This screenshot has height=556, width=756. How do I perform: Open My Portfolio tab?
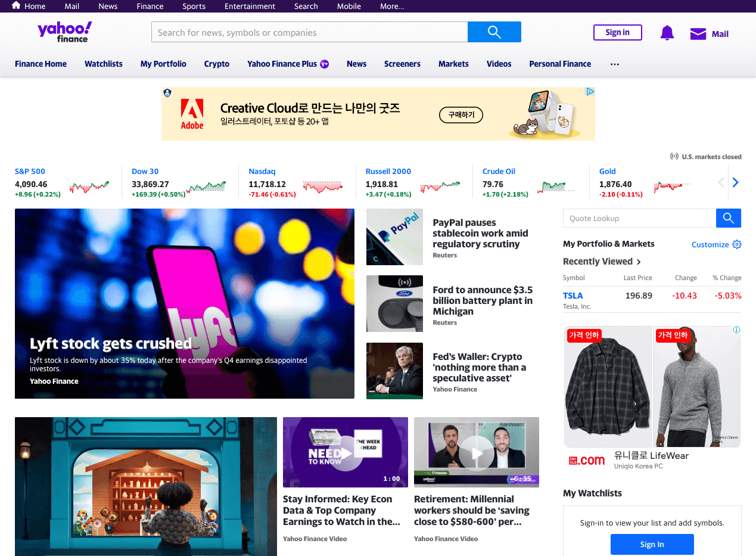163,64
